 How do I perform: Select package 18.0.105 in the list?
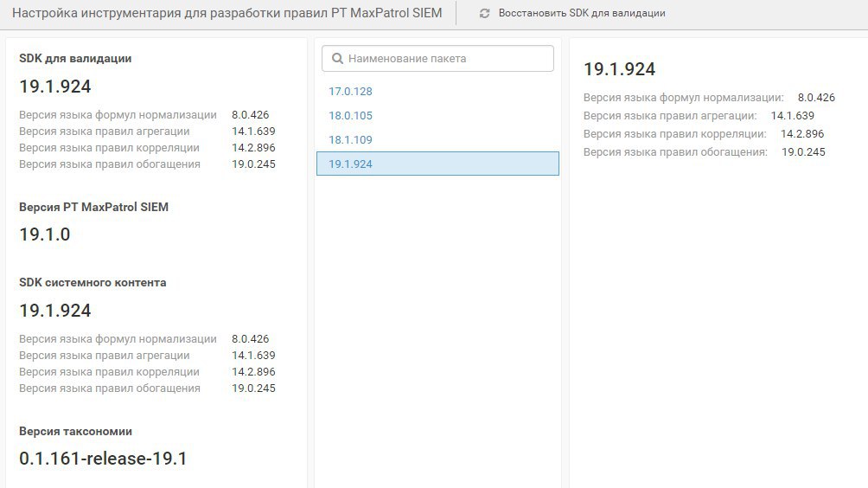coord(350,116)
